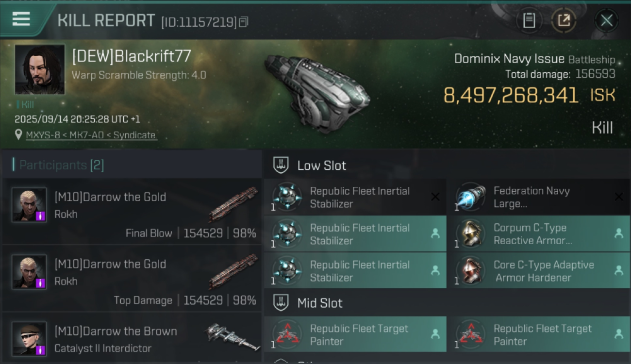Click the first Republic Fleet Target Painter icon
The height and width of the screenshot is (364, 631).
pyautogui.click(x=287, y=335)
